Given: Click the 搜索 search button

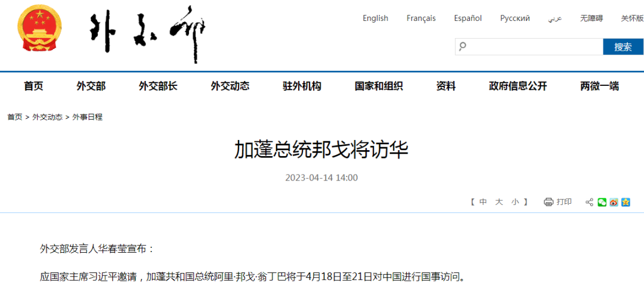Looking at the screenshot, I should pyautogui.click(x=623, y=46).
